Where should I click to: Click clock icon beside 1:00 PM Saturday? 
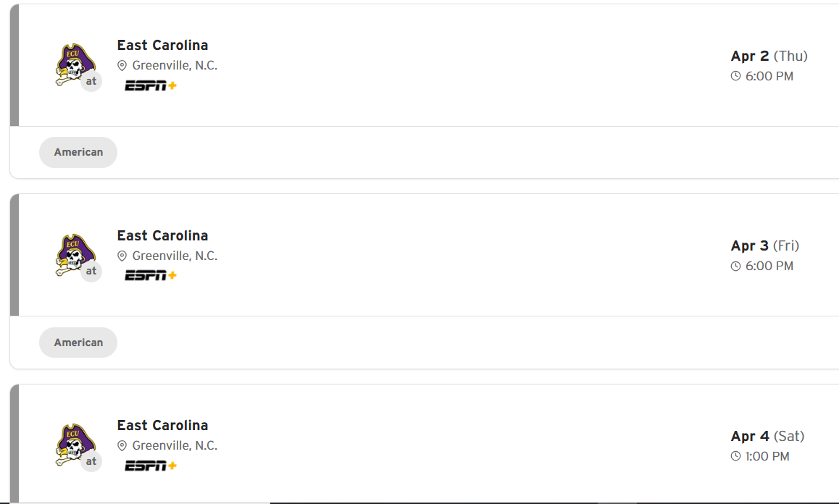coord(736,456)
